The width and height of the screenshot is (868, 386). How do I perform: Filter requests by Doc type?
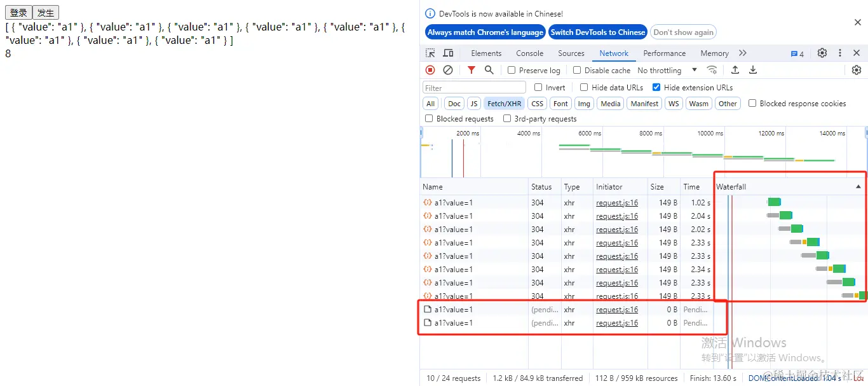pyautogui.click(x=454, y=104)
